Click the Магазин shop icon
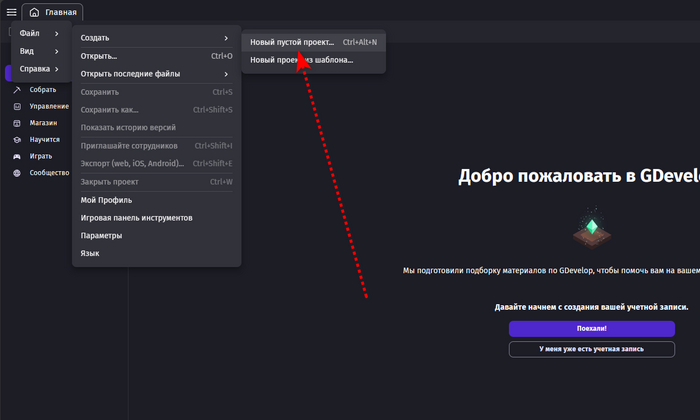Image resolution: width=700 pixels, height=420 pixels. pyautogui.click(x=17, y=123)
